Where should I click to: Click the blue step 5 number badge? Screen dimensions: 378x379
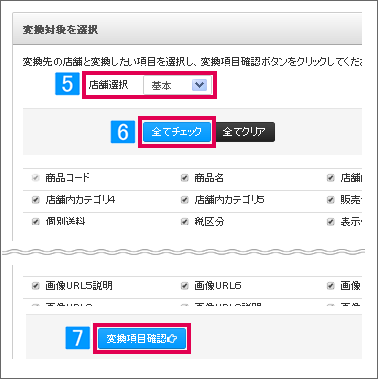click(x=67, y=84)
